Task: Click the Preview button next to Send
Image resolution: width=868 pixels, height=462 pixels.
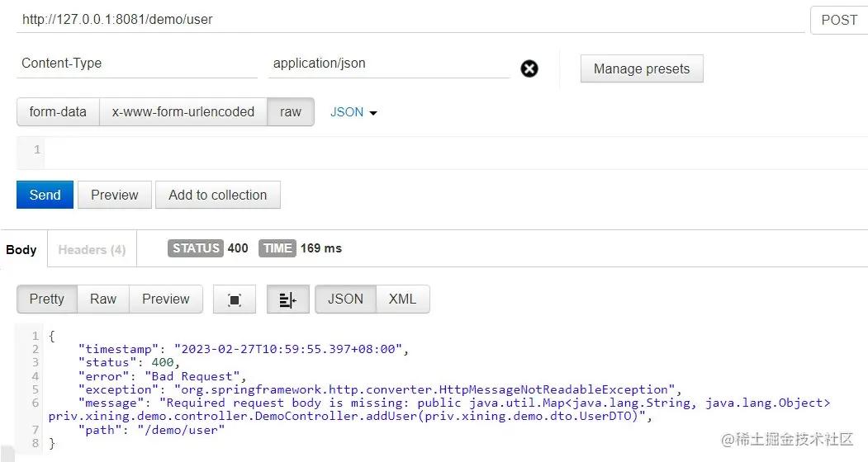Action: (115, 196)
